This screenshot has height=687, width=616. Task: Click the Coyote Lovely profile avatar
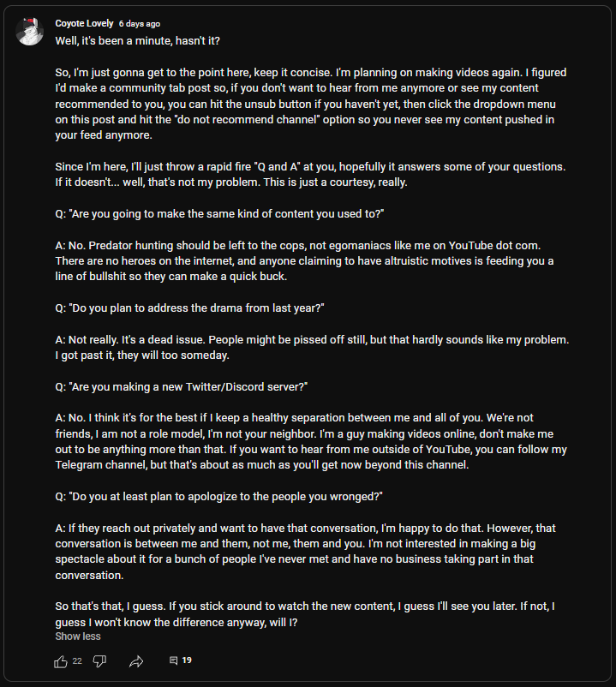(x=30, y=31)
